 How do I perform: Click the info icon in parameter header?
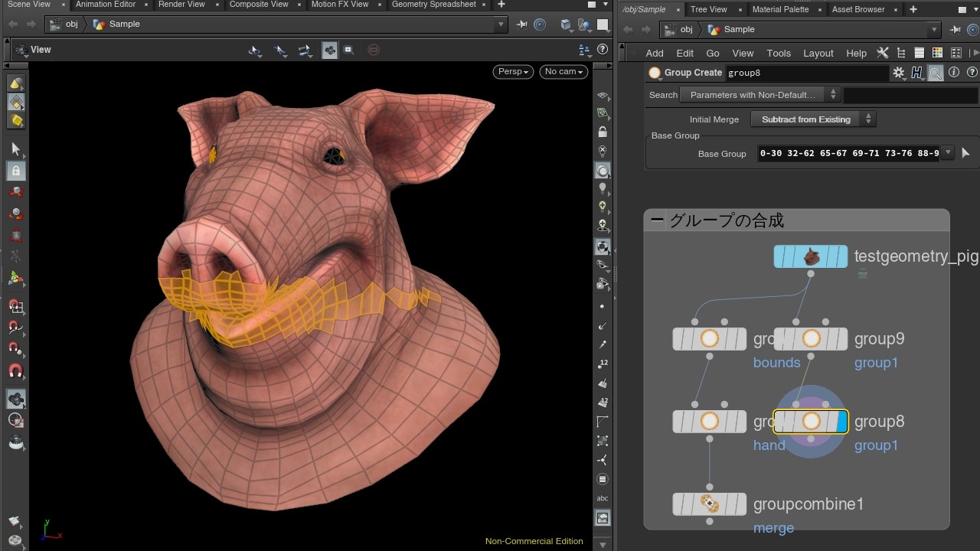[954, 73]
